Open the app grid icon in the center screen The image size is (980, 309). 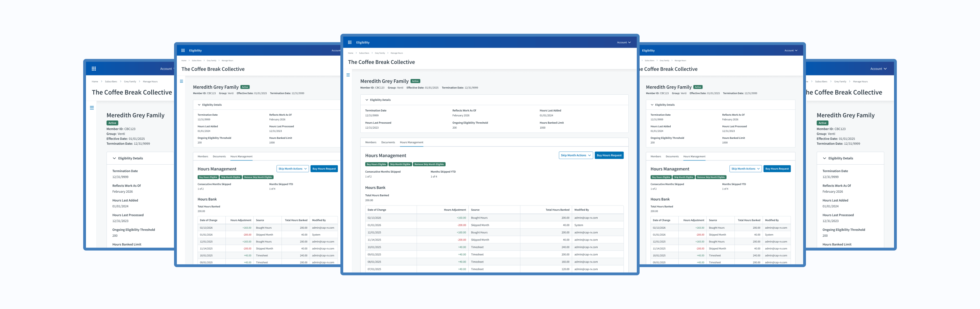[350, 42]
